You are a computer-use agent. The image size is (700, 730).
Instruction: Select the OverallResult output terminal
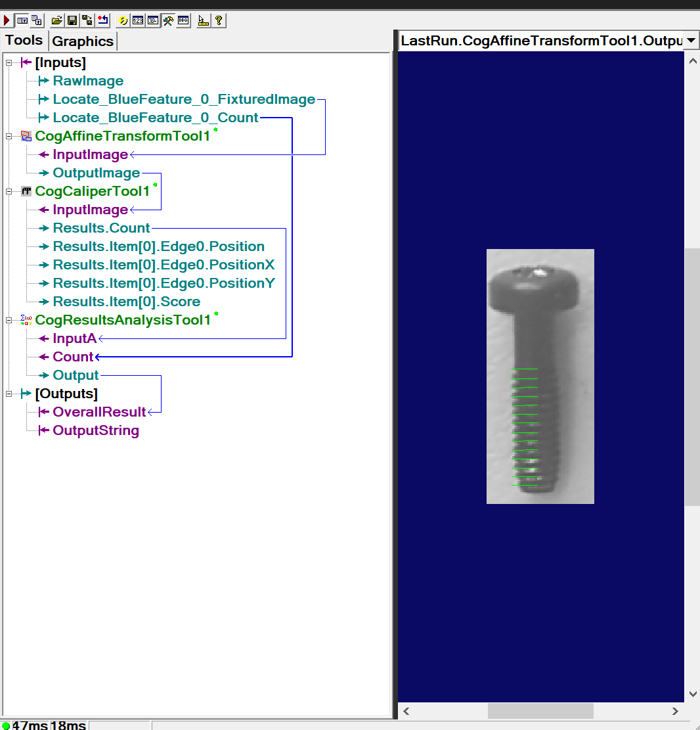click(x=99, y=412)
